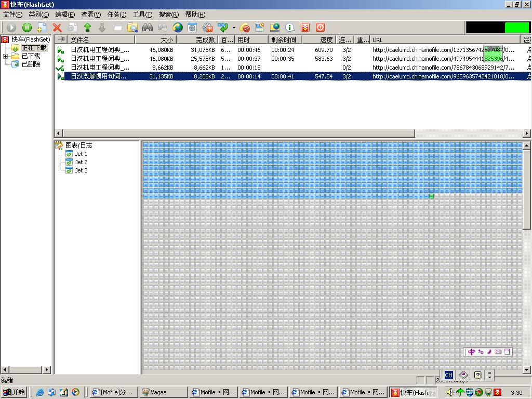Click the block chart scroll down arrow
The height and width of the screenshot is (399, 532).
[527, 370]
